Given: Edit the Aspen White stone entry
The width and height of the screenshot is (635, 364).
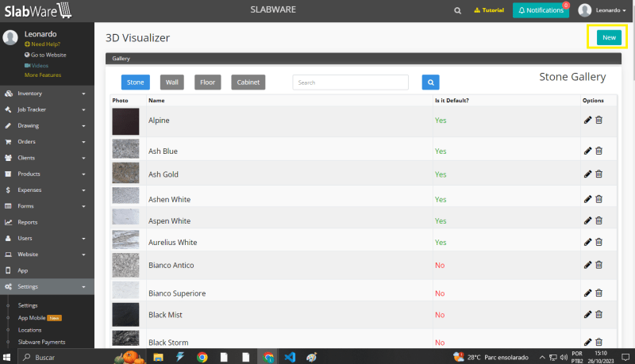Looking at the screenshot, I should (x=587, y=220).
